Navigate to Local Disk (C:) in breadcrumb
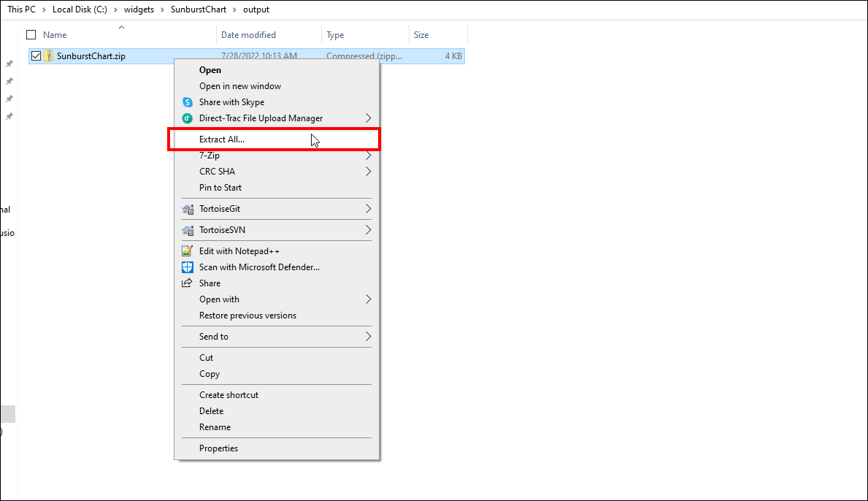The width and height of the screenshot is (868, 501). 80,10
